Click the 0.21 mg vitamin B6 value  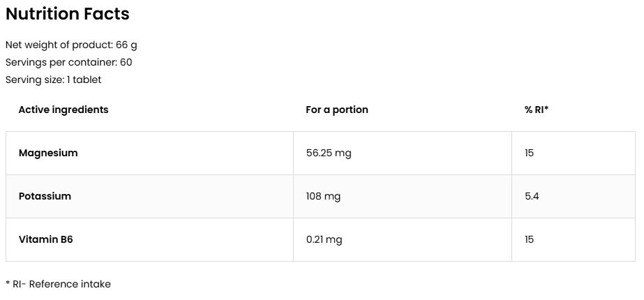[x=324, y=239]
